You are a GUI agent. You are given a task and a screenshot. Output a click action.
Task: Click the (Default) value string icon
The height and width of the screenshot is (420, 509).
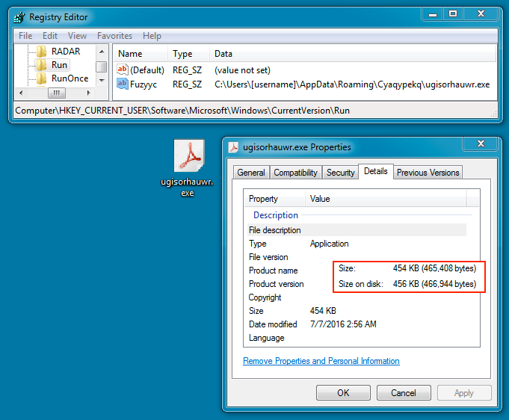(x=123, y=70)
